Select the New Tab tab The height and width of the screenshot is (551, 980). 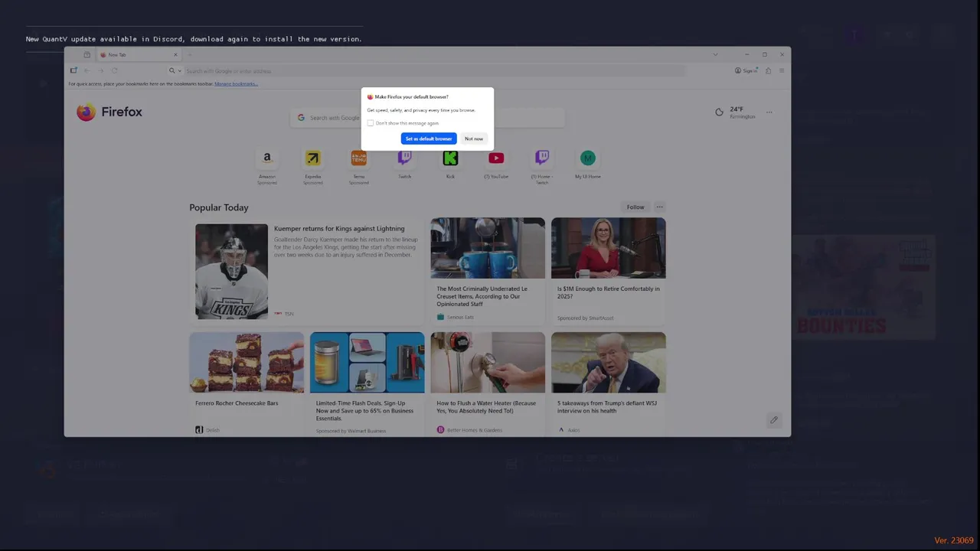(138, 54)
